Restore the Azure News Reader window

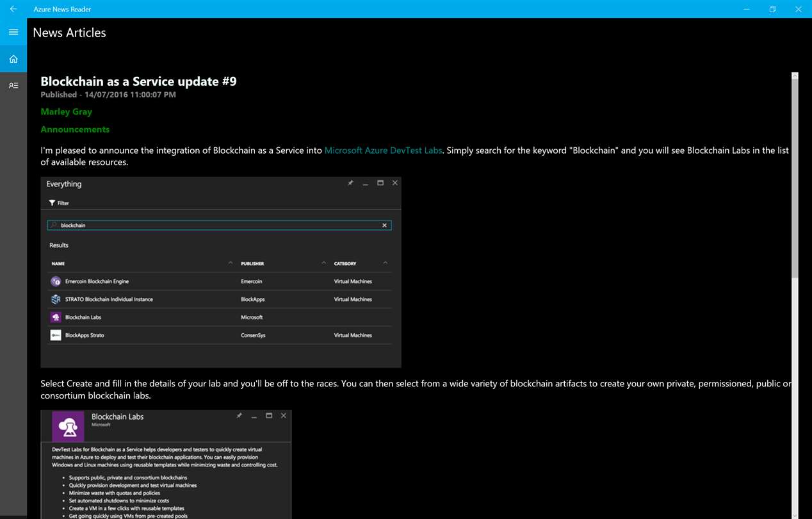(x=772, y=9)
